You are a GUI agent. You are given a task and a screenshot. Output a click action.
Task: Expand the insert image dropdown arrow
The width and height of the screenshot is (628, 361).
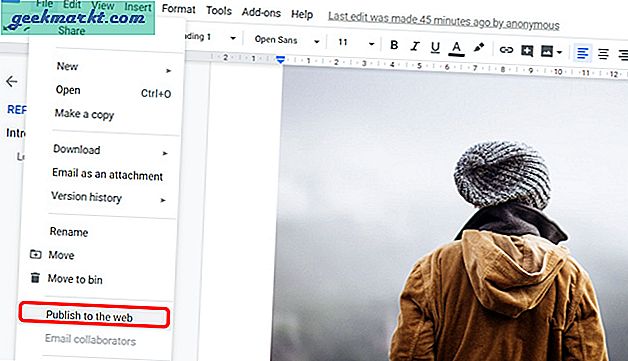[559, 52]
